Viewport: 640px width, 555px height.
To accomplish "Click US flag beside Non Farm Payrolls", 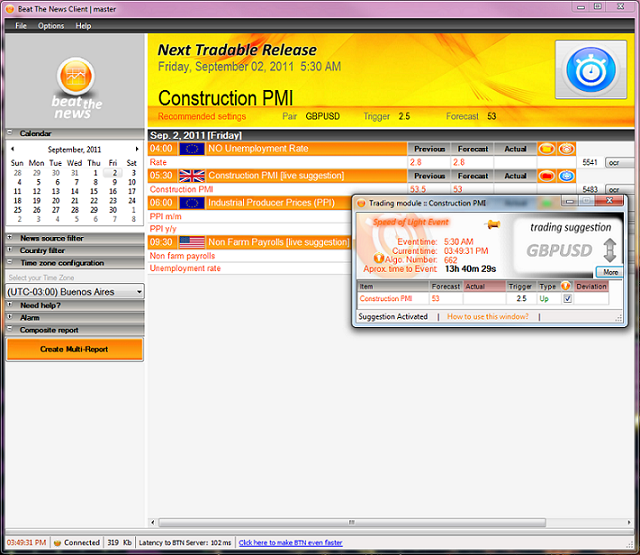I will coord(192,242).
